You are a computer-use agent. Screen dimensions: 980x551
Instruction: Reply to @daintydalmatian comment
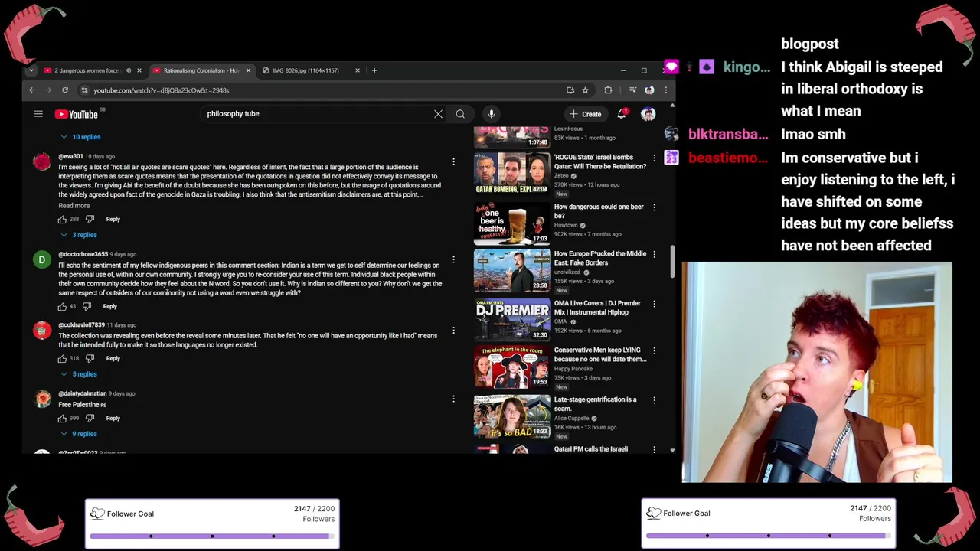[x=113, y=418]
